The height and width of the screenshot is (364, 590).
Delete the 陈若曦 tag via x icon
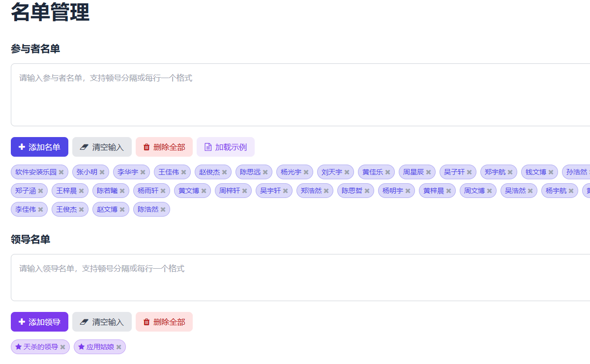[x=122, y=191]
